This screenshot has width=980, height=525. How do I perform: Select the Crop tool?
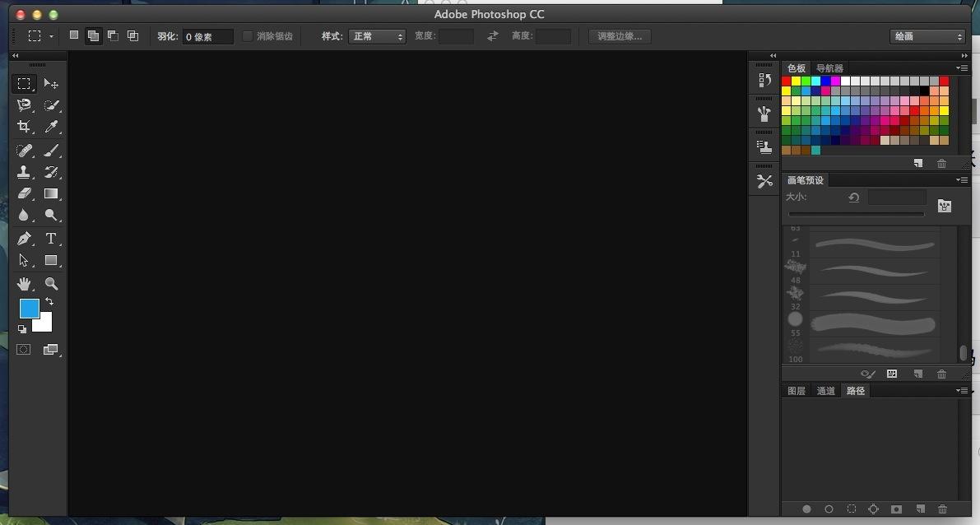[24, 127]
